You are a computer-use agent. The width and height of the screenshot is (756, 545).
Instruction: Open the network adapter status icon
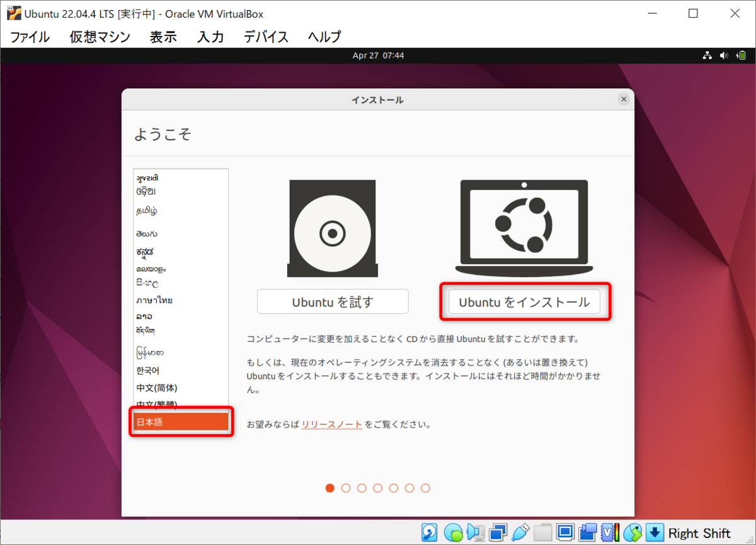click(498, 533)
